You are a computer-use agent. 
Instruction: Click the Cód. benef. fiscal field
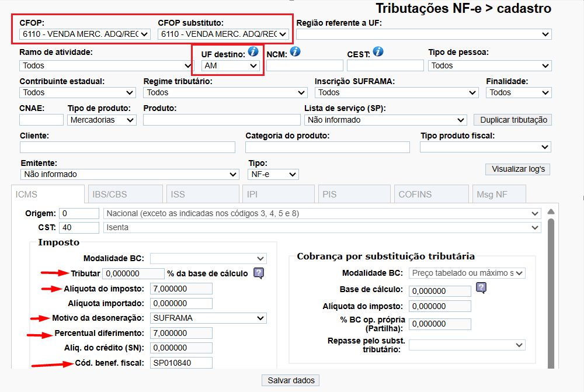tap(181, 363)
